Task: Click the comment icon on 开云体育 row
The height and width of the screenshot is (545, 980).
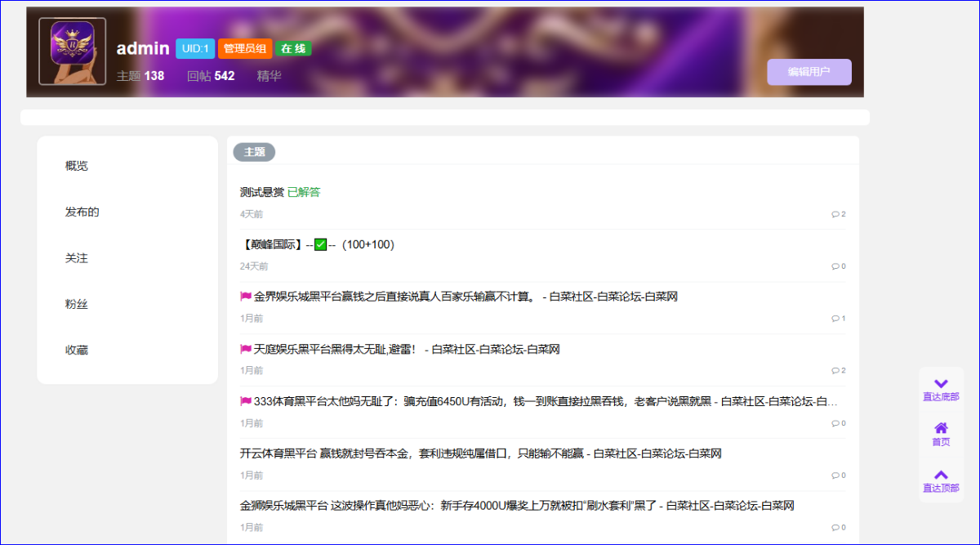Action: 835,476
